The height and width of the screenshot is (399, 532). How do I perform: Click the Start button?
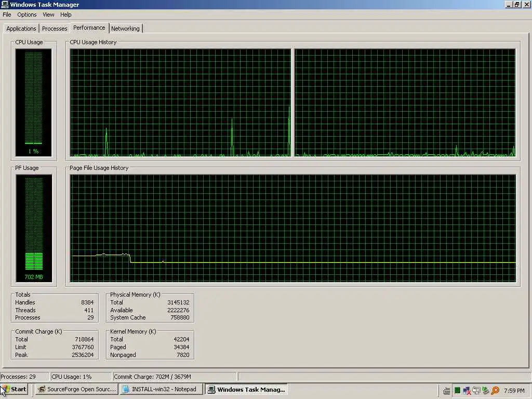point(14,389)
